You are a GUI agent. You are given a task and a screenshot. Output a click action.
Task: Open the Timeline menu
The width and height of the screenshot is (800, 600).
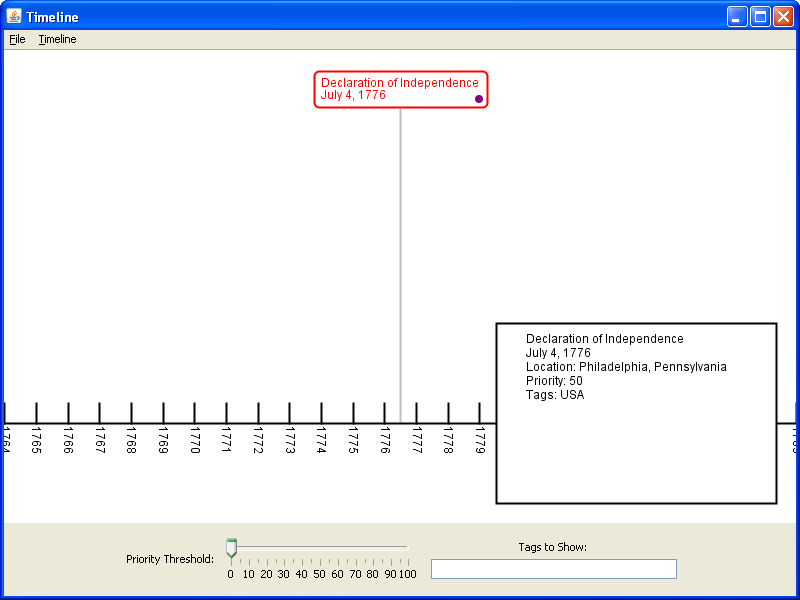click(57, 39)
